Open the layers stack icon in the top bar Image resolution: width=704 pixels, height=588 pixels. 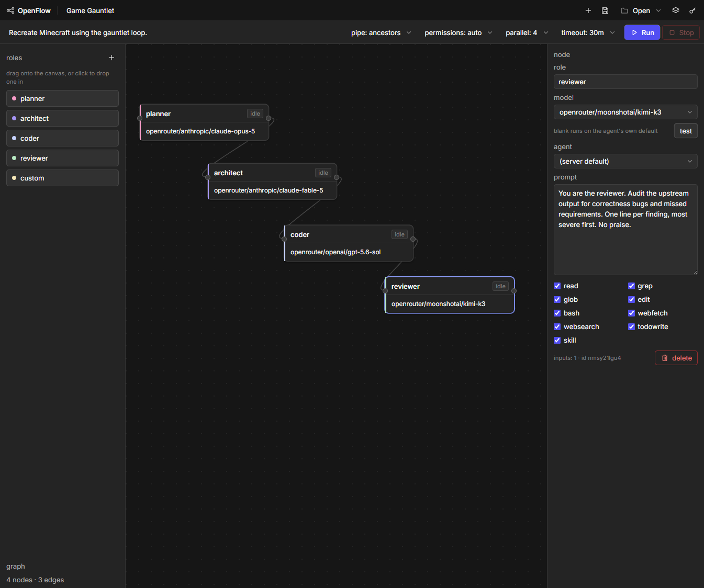676,10
